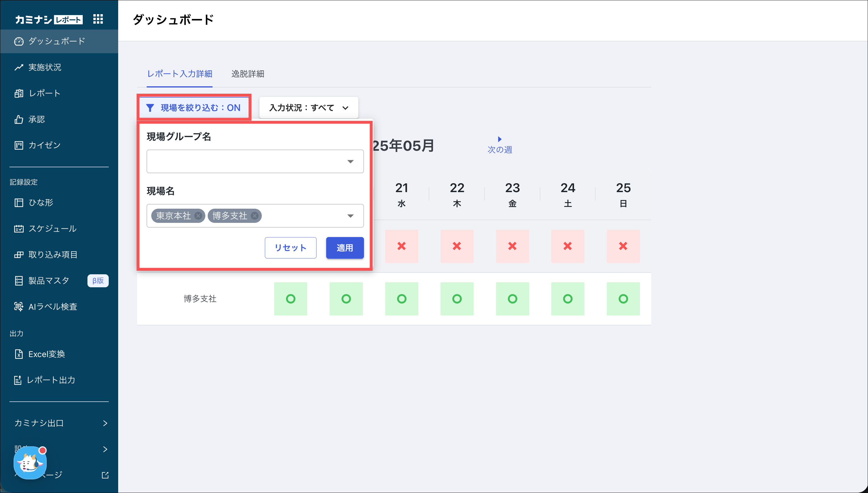The width and height of the screenshot is (868, 493).
Task: Click the chat support mascot icon
Action: coord(30,463)
